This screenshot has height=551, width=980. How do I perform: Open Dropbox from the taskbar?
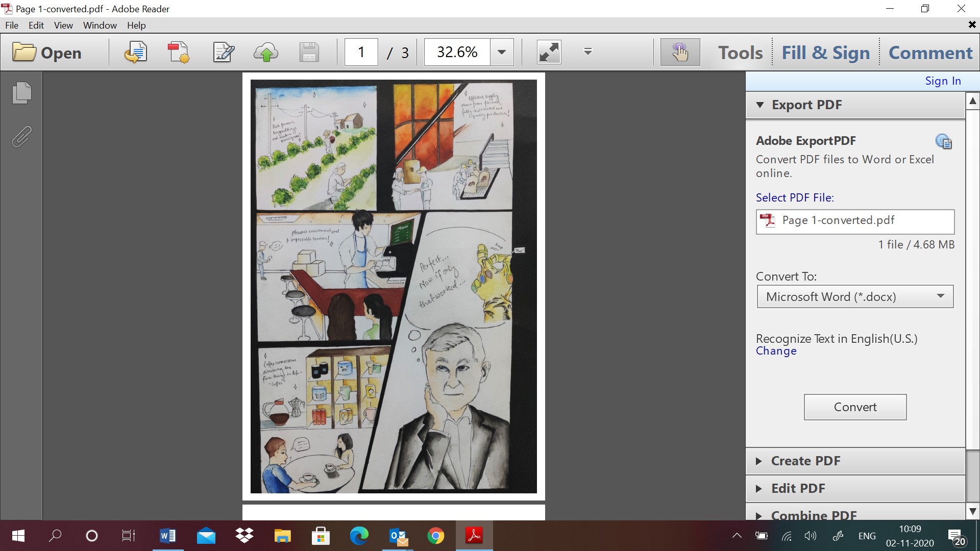[x=244, y=536]
